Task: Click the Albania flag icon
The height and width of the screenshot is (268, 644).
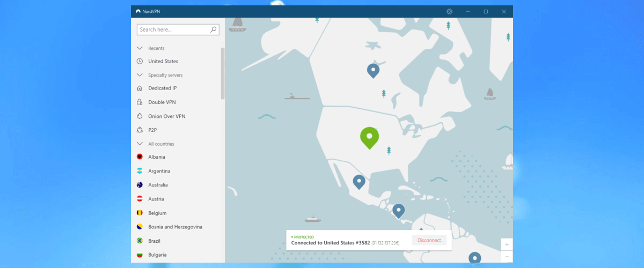Action: point(140,157)
